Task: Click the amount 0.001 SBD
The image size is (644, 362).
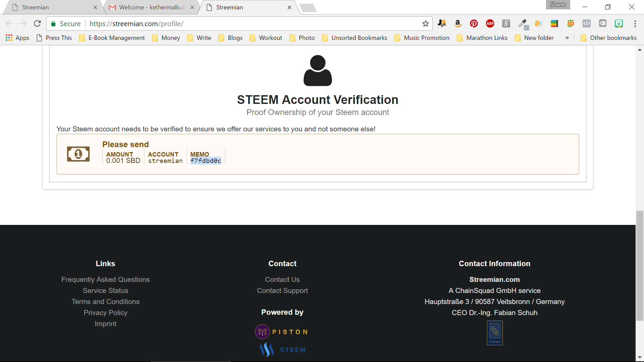Action: 123,161
